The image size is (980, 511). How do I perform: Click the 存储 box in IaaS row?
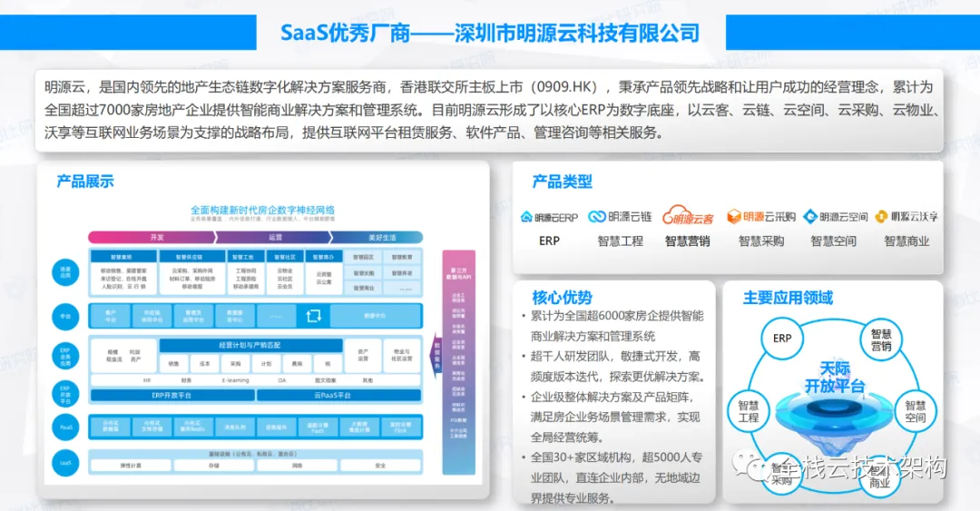coord(214,466)
